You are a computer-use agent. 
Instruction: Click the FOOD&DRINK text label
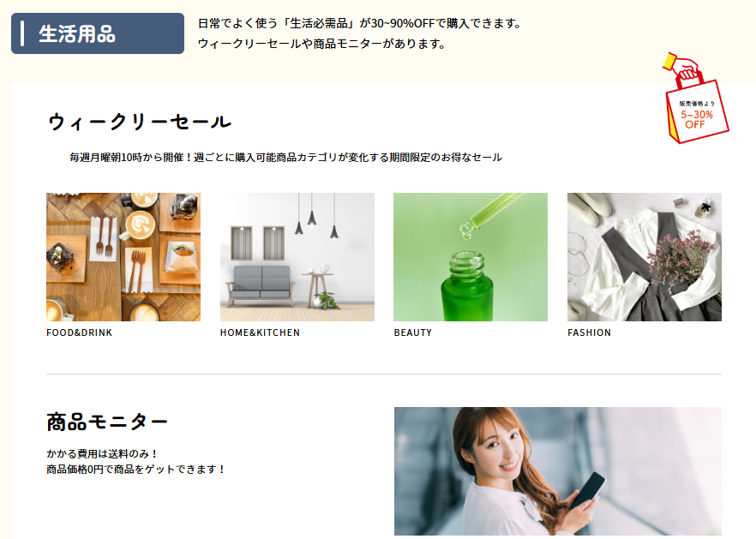[79, 332]
